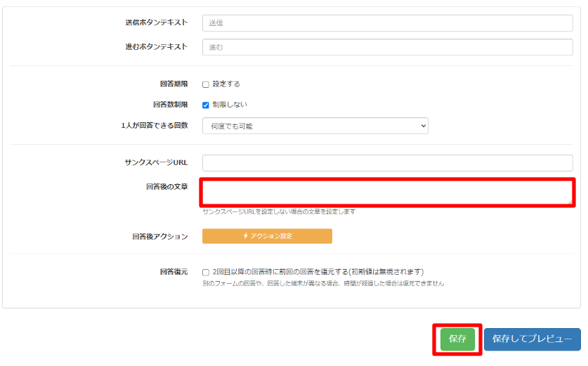Click the 進むボタンテキスト input field

tap(387, 47)
